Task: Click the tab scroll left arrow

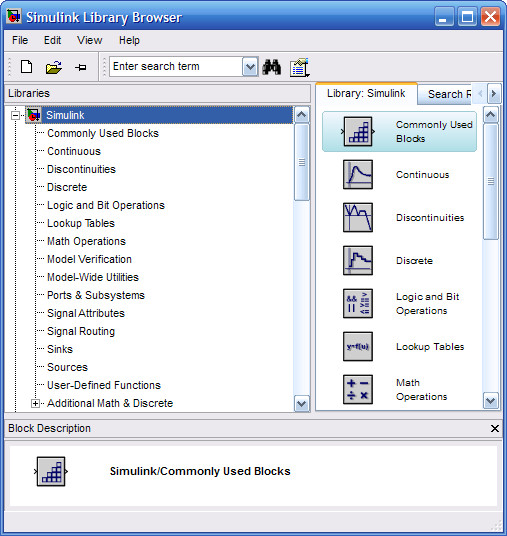Action: click(480, 93)
